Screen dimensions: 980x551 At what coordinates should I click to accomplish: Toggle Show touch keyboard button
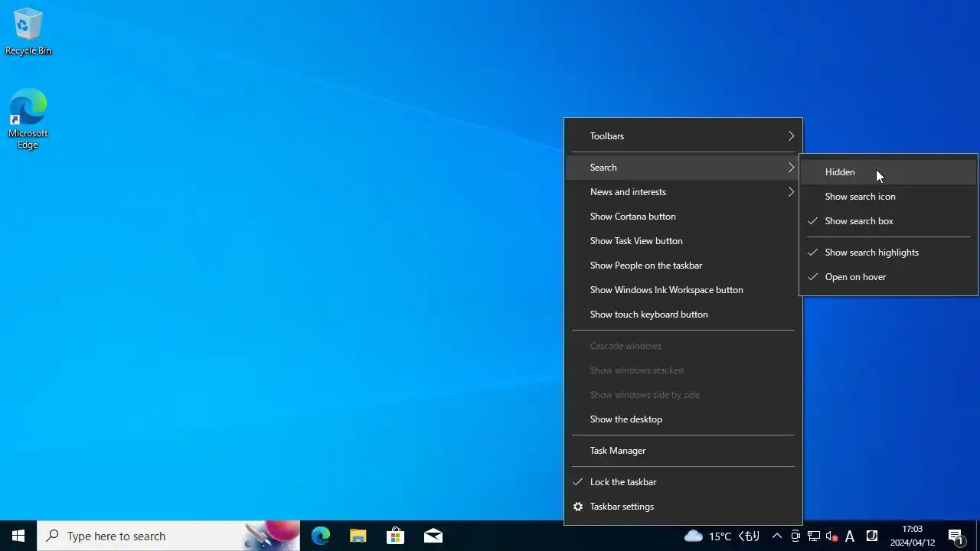(683, 315)
